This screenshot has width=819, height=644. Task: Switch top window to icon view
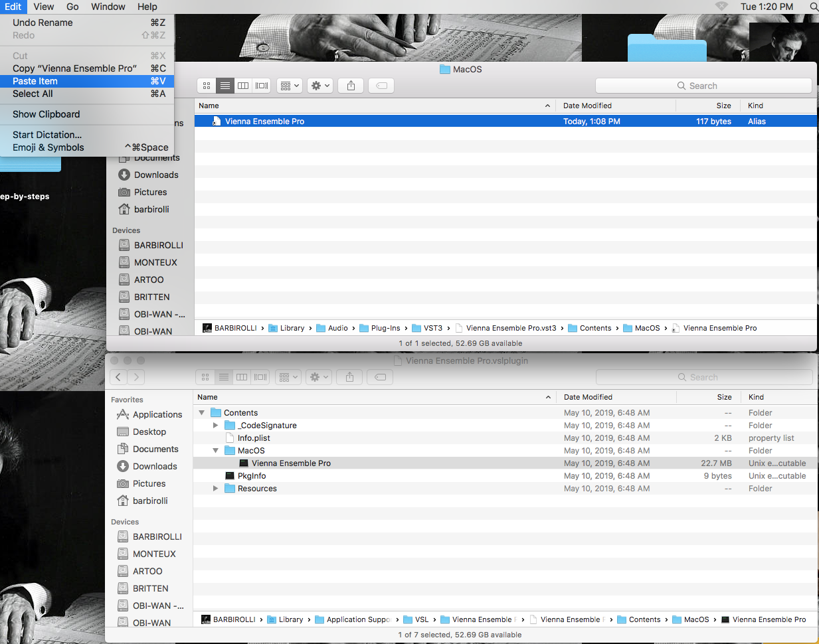(x=207, y=86)
